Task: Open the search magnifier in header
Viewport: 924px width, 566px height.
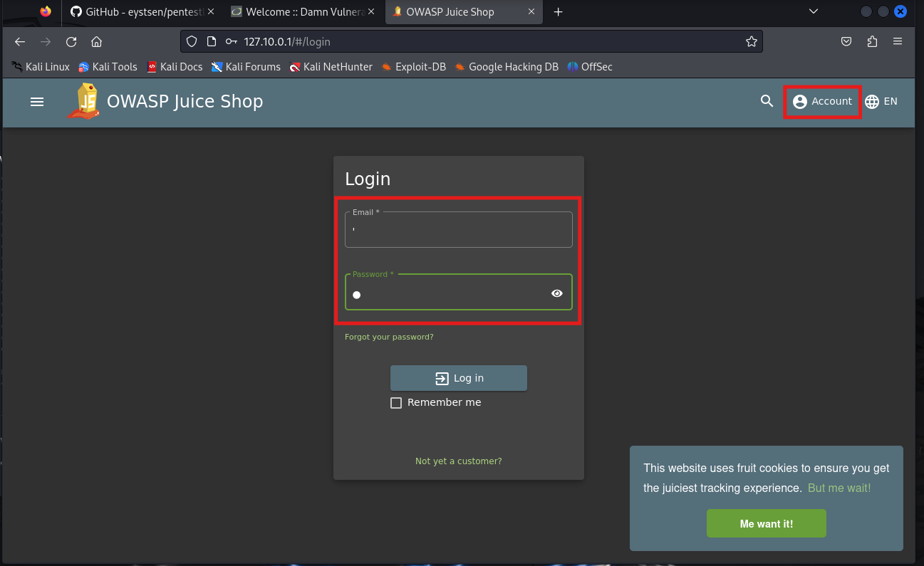Action: coord(767,101)
